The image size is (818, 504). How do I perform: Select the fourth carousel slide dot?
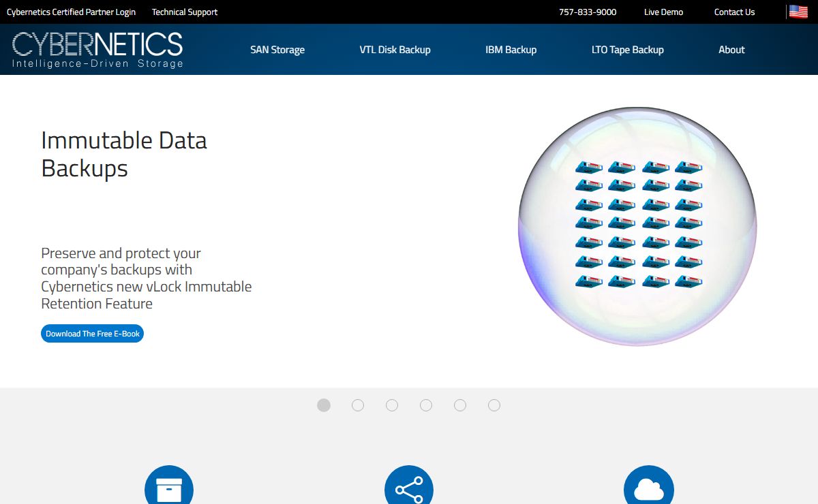[426, 405]
